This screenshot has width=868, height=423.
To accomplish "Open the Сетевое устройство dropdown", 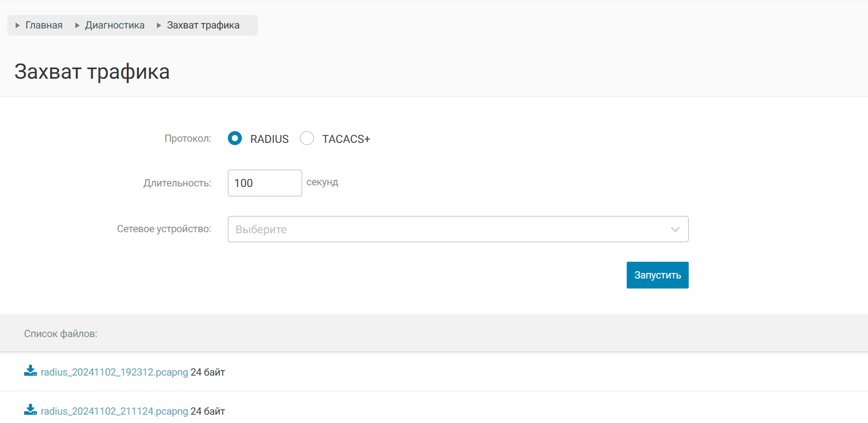I will coord(447,229).
